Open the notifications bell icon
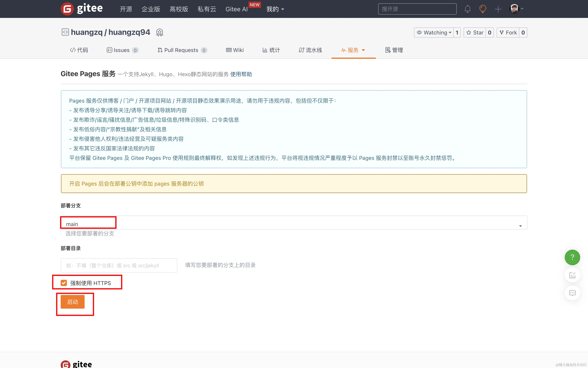The height and width of the screenshot is (368, 588). pos(467,9)
